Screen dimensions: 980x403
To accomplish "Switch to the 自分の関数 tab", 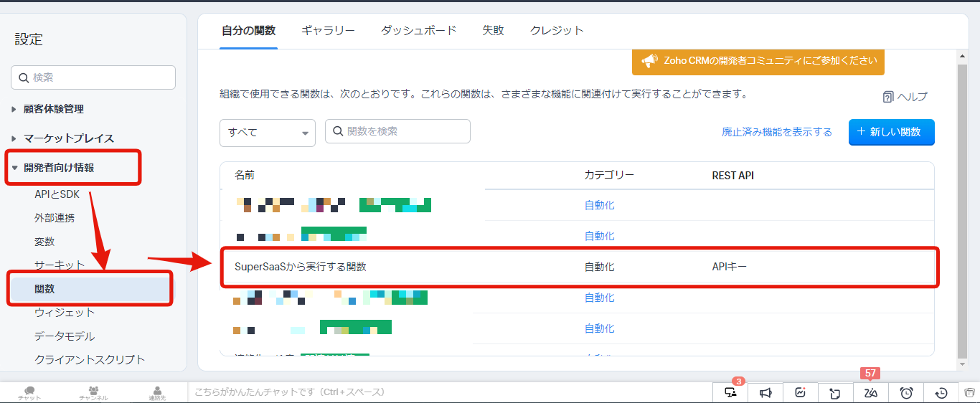I will pyautogui.click(x=248, y=31).
